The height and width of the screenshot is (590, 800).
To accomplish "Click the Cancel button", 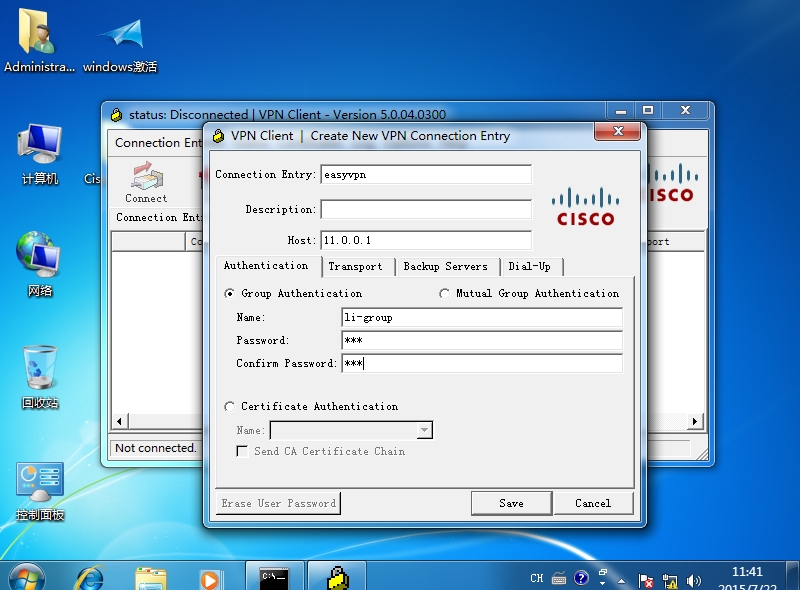I will [x=593, y=503].
